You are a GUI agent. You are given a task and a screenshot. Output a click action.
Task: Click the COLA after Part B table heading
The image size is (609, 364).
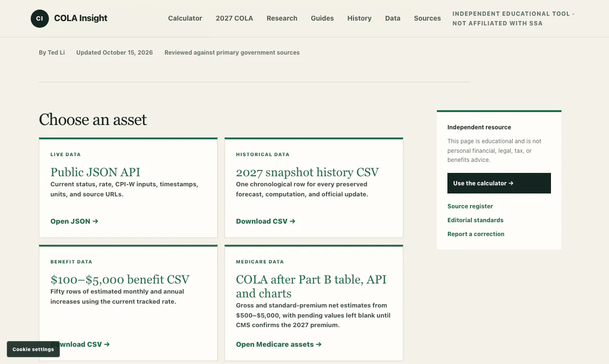coord(311,286)
